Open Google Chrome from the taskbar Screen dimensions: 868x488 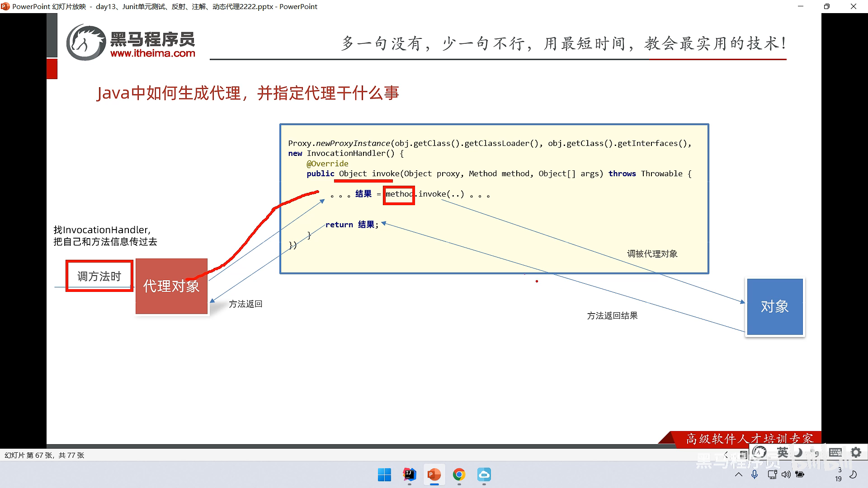[459, 474]
